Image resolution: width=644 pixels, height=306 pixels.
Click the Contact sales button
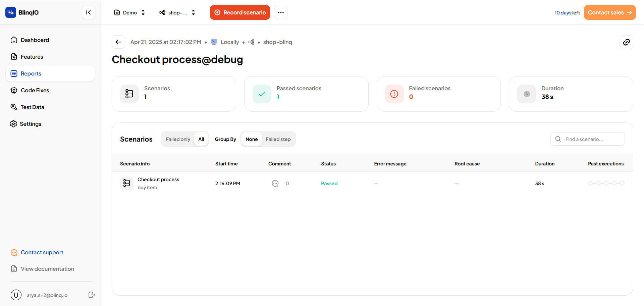(609, 12)
